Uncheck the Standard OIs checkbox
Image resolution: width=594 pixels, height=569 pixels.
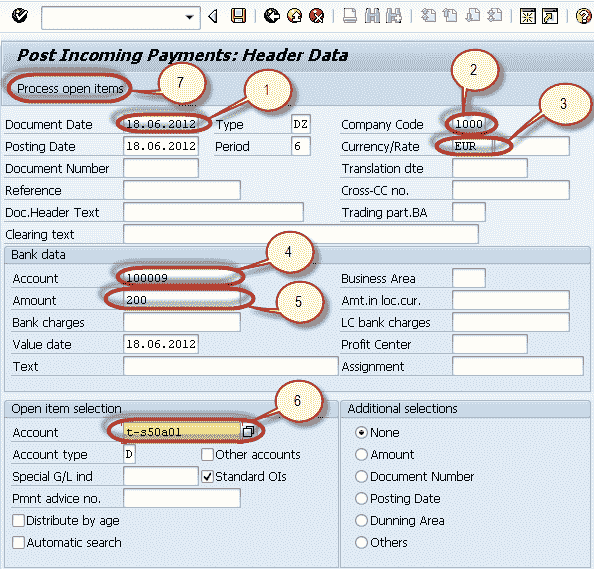point(208,476)
